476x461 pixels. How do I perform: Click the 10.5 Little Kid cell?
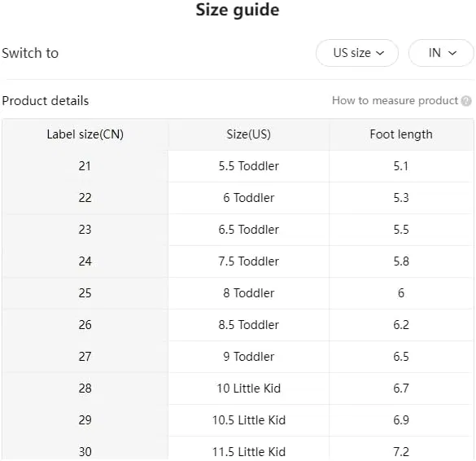pos(249,420)
